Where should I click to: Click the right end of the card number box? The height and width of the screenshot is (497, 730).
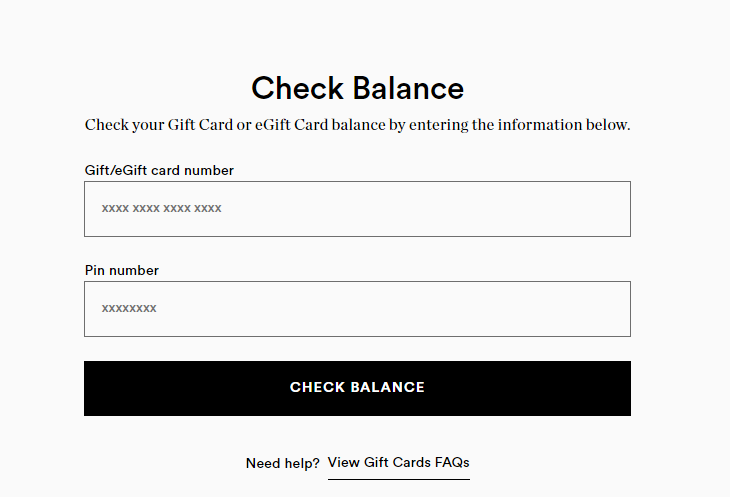coord(615,209)
